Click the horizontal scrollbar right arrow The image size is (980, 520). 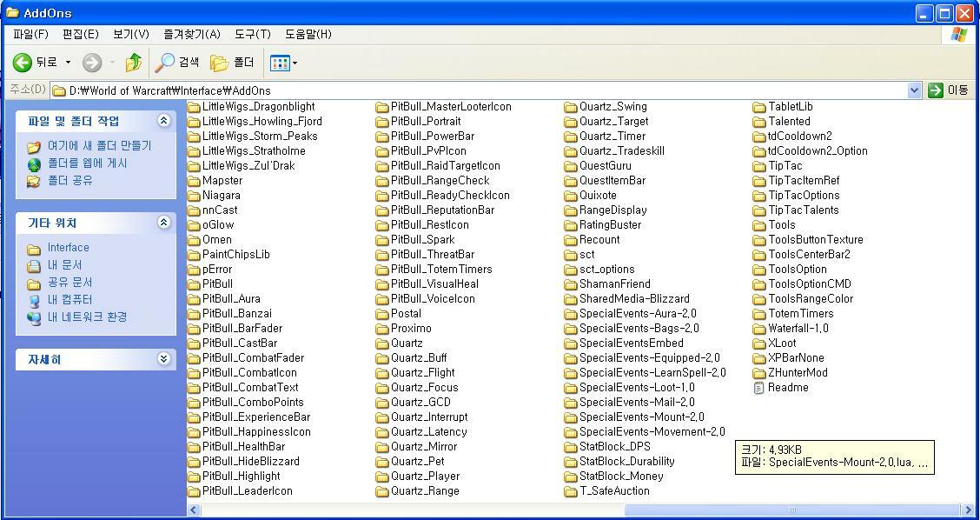(967, 510)
